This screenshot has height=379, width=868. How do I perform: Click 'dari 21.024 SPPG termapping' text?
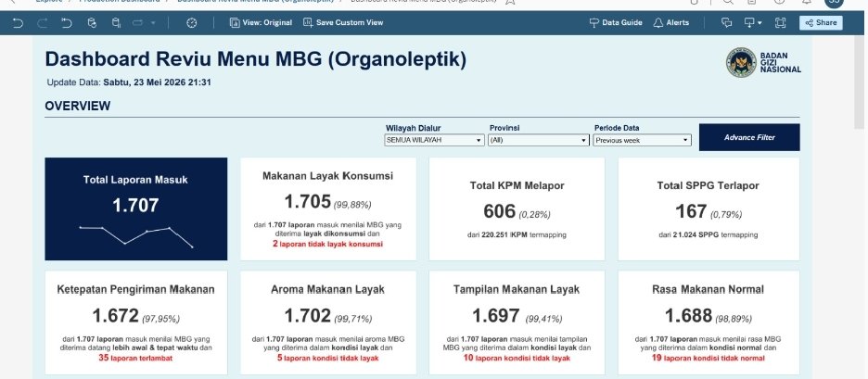pyautogui.click(x=708, y=235)
